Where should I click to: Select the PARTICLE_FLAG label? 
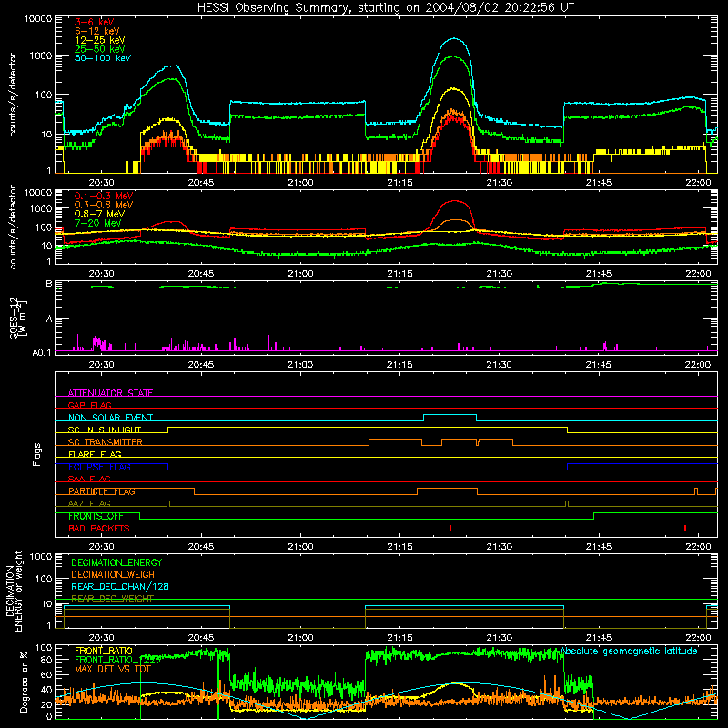[102, 491]
